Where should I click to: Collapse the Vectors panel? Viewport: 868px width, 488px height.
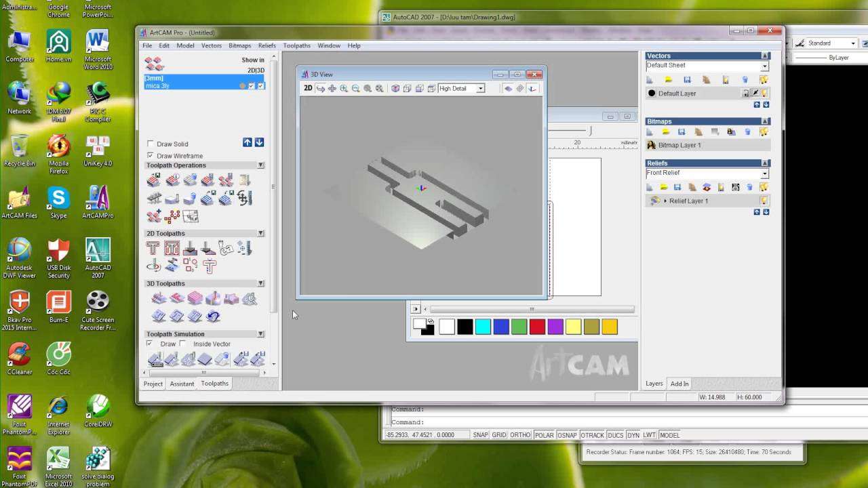[766, 56]
